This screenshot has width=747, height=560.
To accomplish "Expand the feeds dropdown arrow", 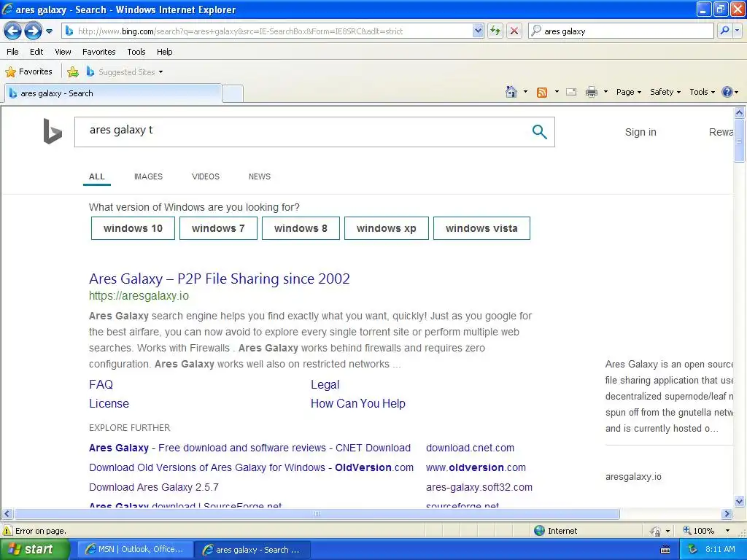I will (x=557, y=92).
